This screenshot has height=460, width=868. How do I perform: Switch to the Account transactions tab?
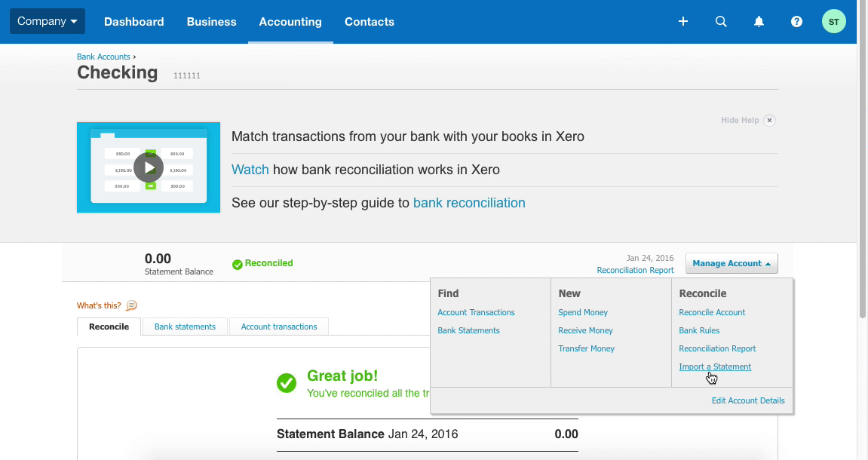point(279,327)
